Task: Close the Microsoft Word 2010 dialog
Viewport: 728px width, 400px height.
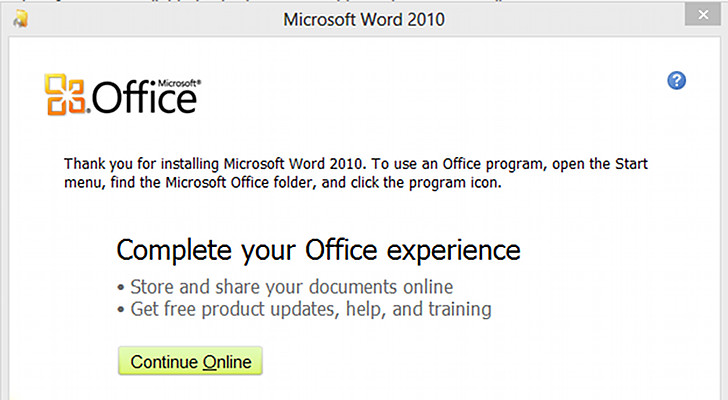Action: [x=703, y=15]
